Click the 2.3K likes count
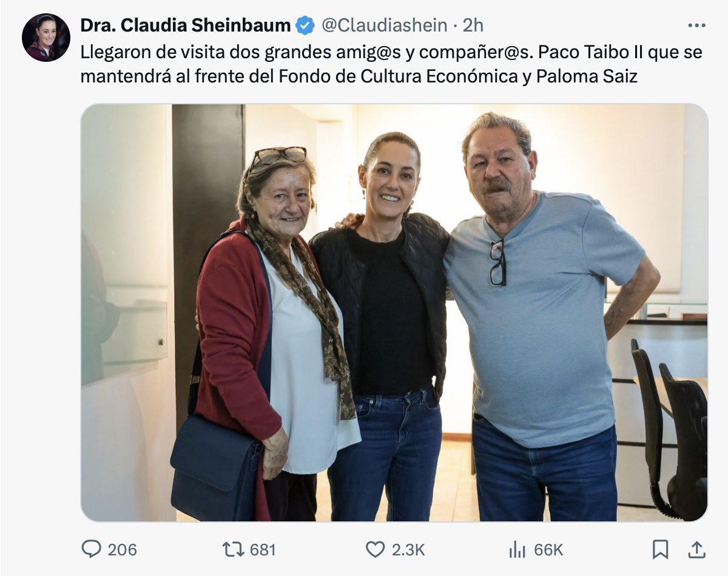Screen dimensions: 728x576 click(x=408, y=550)
